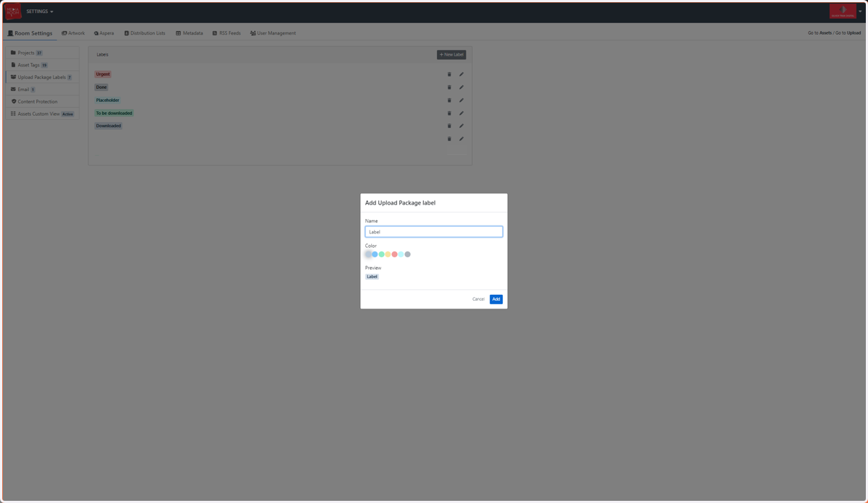Pick the dark gray color swatch
868x503 pixels.
pyautogui.click(x=407, y=254)
